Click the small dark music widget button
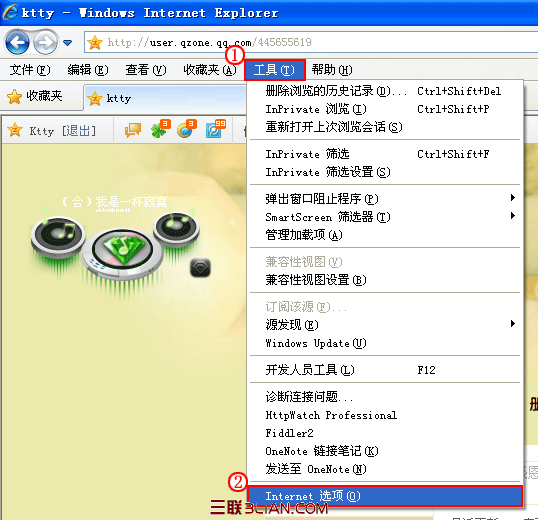Image resolution: width=538 pixels, height=520 pixels. point(200,267)
